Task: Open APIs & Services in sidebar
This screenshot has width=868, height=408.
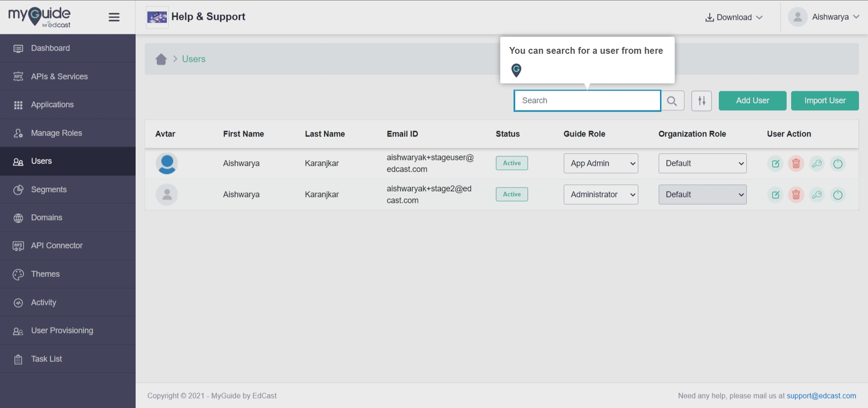Action: click(x=68, y=76)
